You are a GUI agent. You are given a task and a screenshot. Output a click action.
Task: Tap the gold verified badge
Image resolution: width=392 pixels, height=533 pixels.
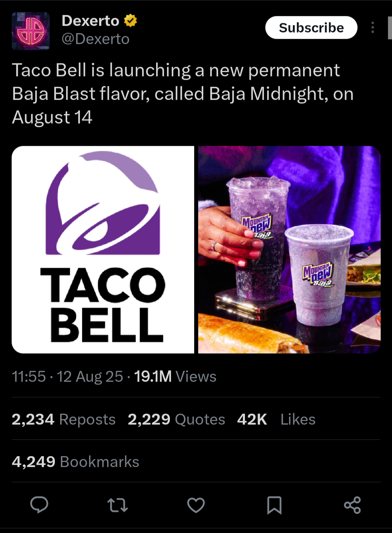(131, 21)
